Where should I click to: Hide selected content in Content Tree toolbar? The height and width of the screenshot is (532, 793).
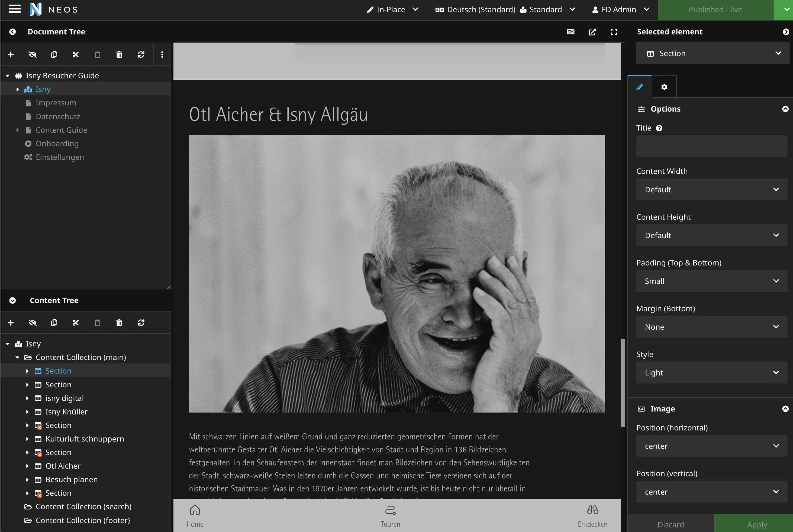click(33, 323)
